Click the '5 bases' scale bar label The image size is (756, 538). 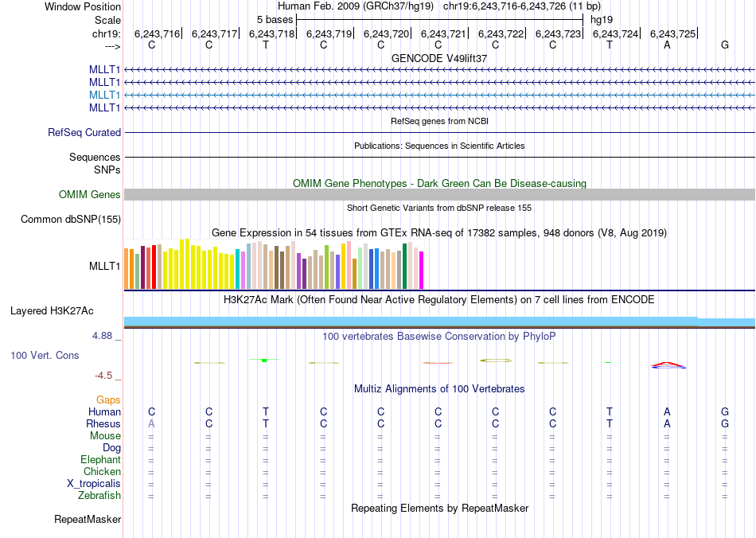pos(275,20)
